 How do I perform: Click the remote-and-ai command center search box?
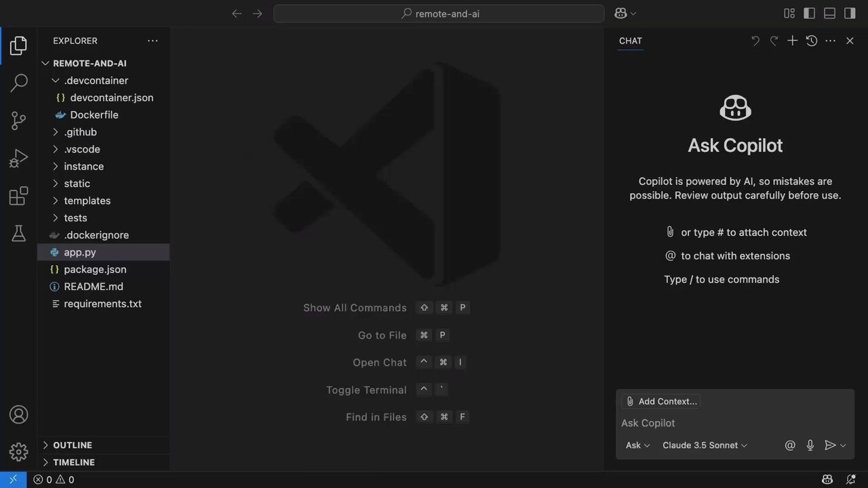point(439,14)
